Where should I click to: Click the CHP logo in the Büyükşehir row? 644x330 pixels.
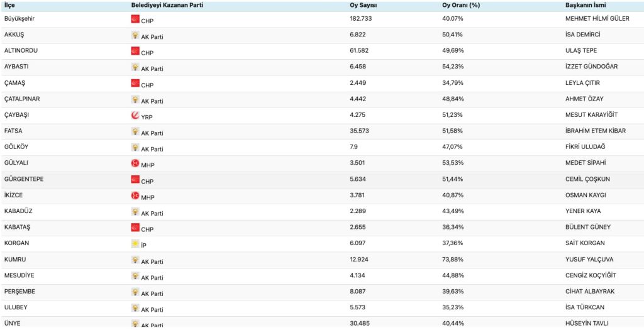click(x=135, y=19)
